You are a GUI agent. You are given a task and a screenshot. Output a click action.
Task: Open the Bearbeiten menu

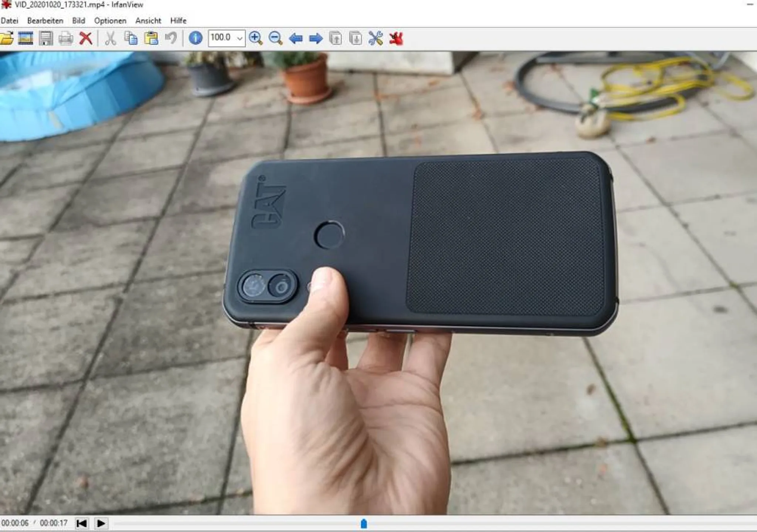tap(45, 21)
